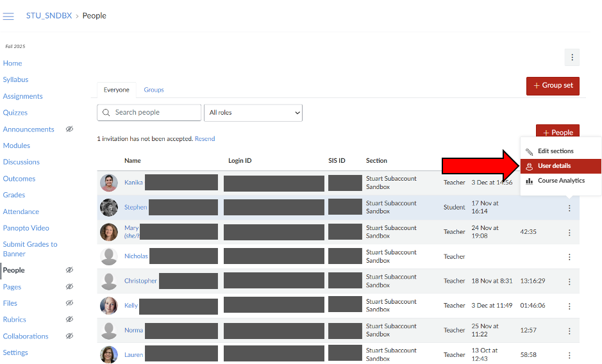Open Norma's user profile link
The height and width of the screenshot is (364, 602).
coord(133,330)
